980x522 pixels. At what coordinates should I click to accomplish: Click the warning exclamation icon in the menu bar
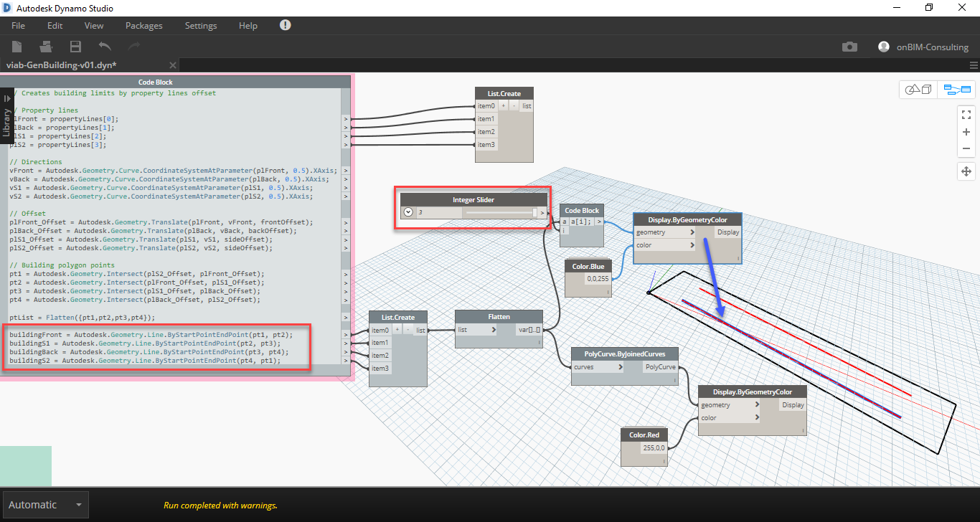(x=285, y=24)
